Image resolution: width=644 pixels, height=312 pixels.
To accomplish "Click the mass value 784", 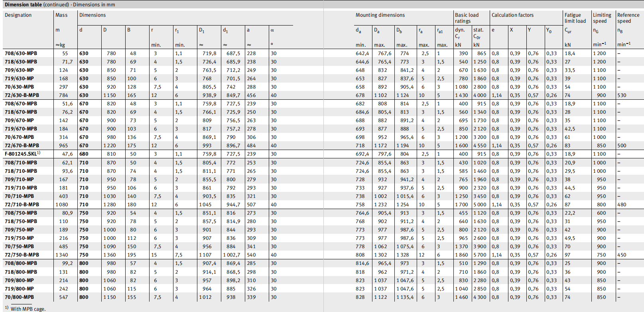I will 63,95.
